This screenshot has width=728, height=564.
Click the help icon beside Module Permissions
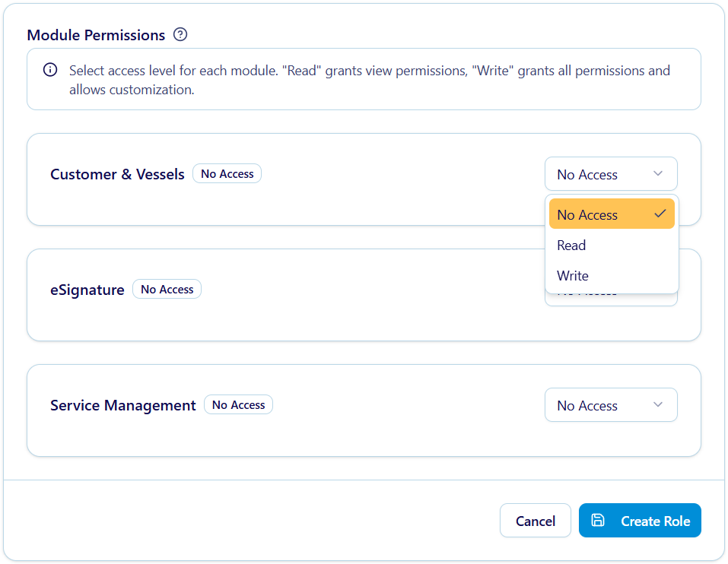[180, 34]
